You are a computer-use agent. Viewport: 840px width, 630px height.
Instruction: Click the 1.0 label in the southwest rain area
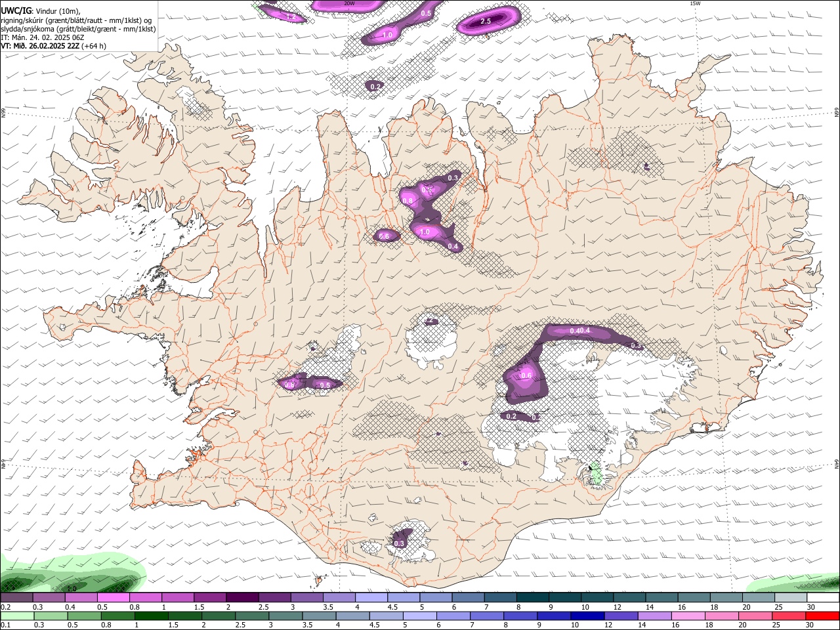73,589
